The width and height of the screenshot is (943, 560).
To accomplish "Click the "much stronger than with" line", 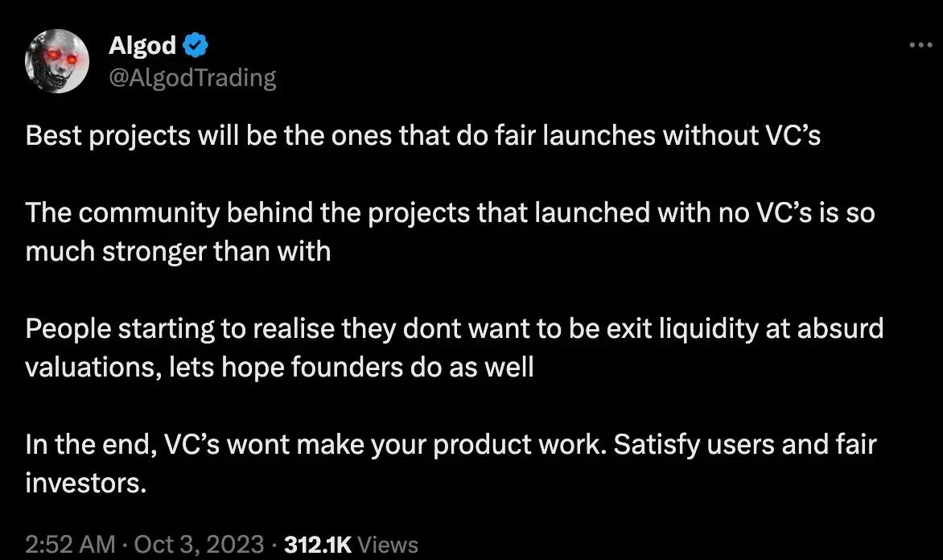I will point(178,251).
